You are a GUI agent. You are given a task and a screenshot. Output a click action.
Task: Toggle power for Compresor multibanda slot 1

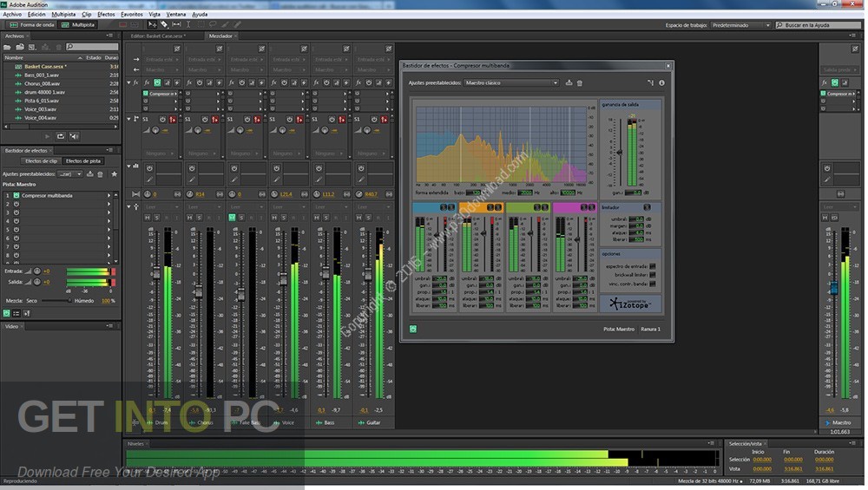(16, 195)
